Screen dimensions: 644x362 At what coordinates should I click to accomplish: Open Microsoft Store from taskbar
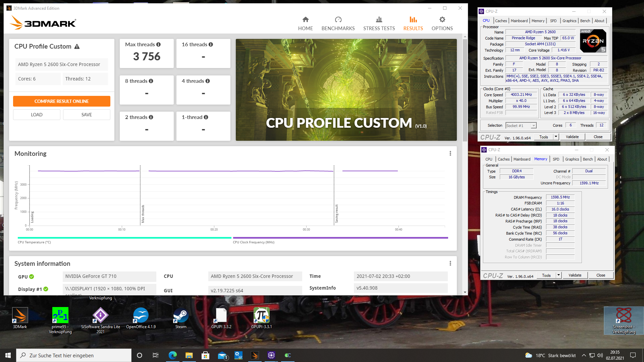coord(206,355)
